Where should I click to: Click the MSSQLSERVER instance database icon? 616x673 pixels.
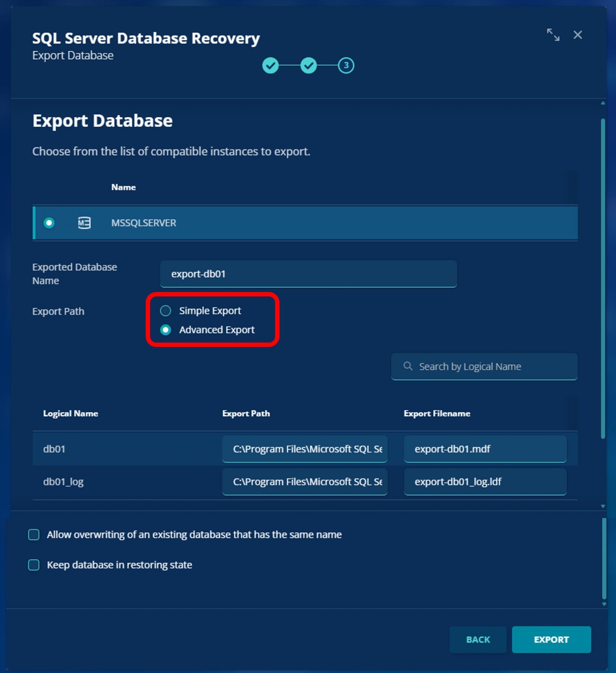[84, 223]
